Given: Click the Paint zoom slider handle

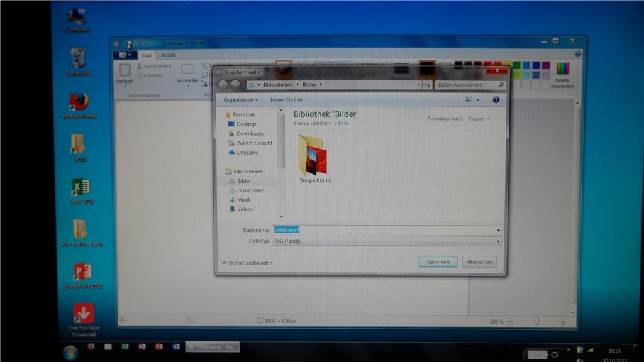Looking at the screenshot, I should (x=536, y=322).
